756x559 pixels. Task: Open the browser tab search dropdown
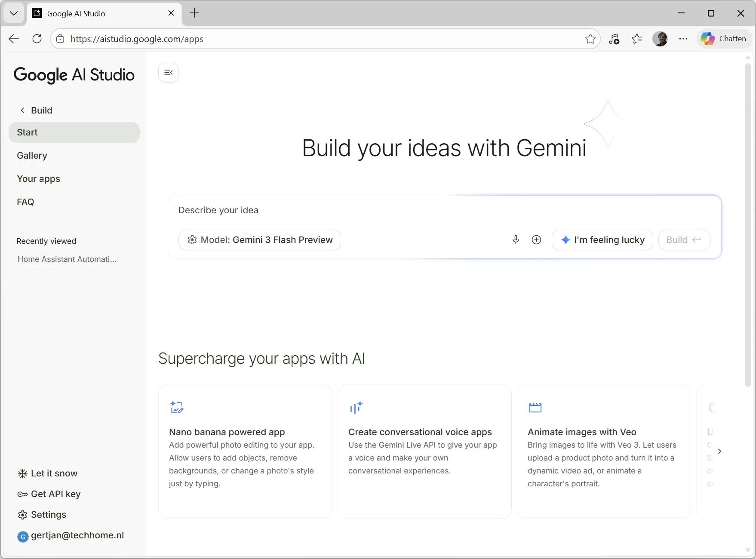pos(14,13)
